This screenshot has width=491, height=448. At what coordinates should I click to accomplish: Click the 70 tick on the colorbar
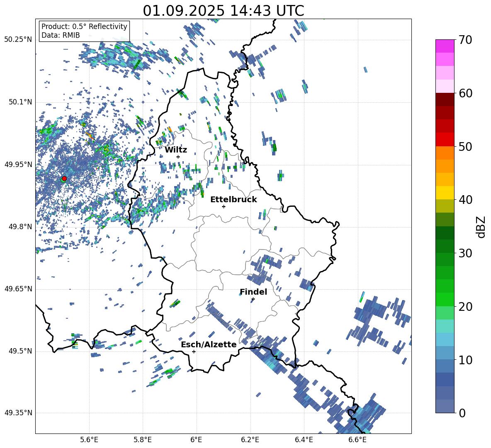click(465, 40)
